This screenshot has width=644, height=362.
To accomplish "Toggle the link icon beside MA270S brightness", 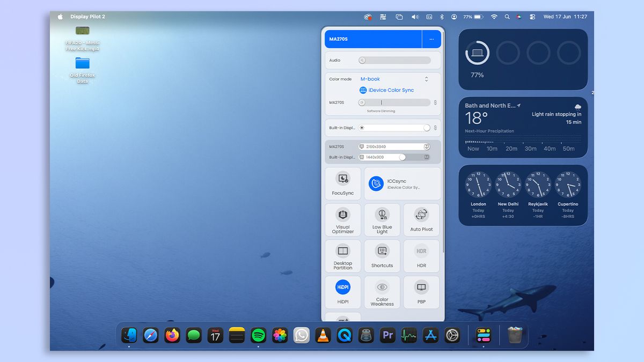I will [x=435, y=102].
